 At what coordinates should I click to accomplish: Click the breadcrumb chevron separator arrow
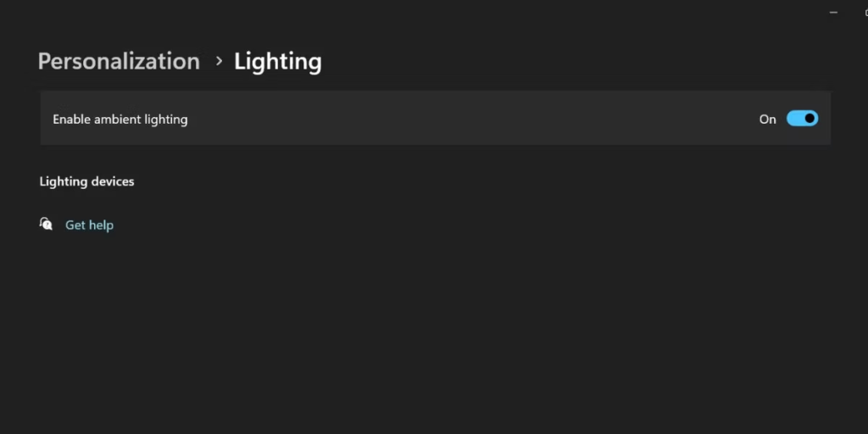(x=218, y=61)
